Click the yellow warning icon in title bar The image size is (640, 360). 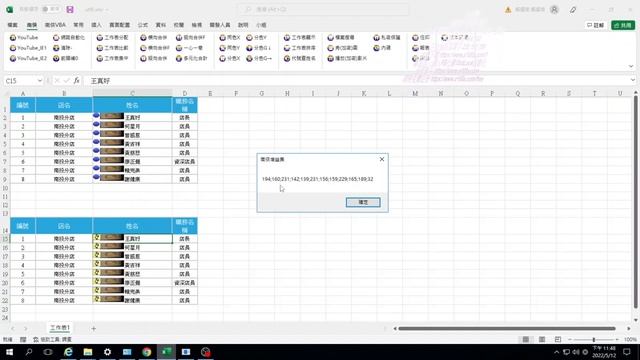[508, 9]
